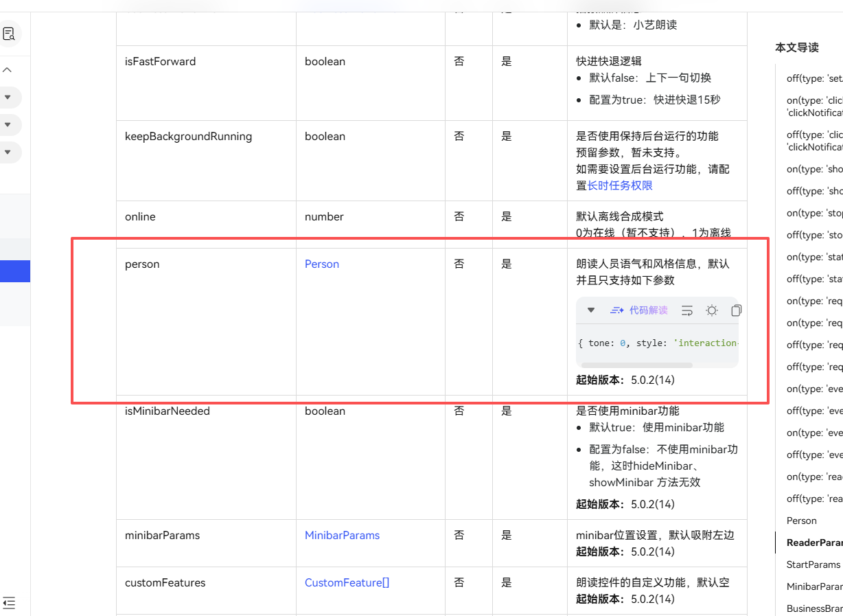The width and height of the screenshot is (843, 616).
Task: Expand the third sidebar dropdown arrow
Action: 8,152
